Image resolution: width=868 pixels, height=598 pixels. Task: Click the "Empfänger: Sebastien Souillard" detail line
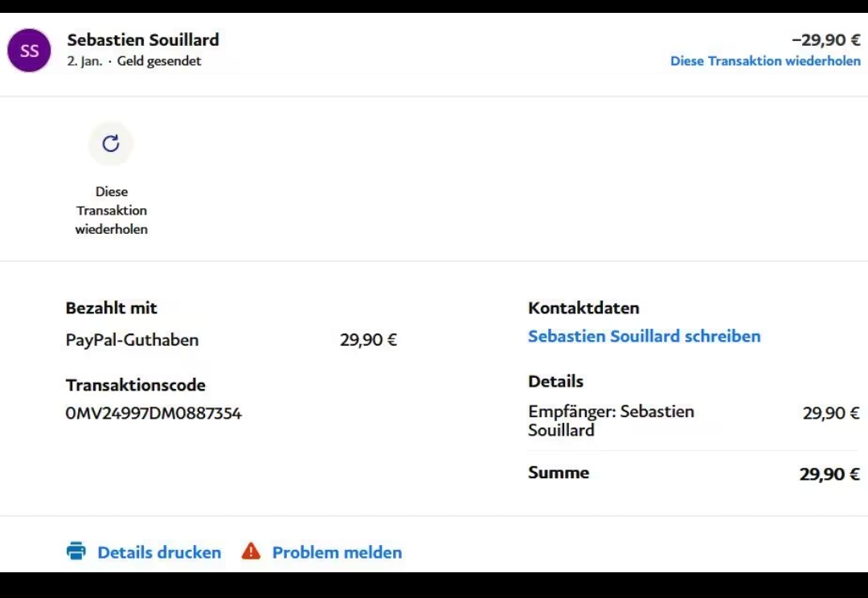click(611, 420)
